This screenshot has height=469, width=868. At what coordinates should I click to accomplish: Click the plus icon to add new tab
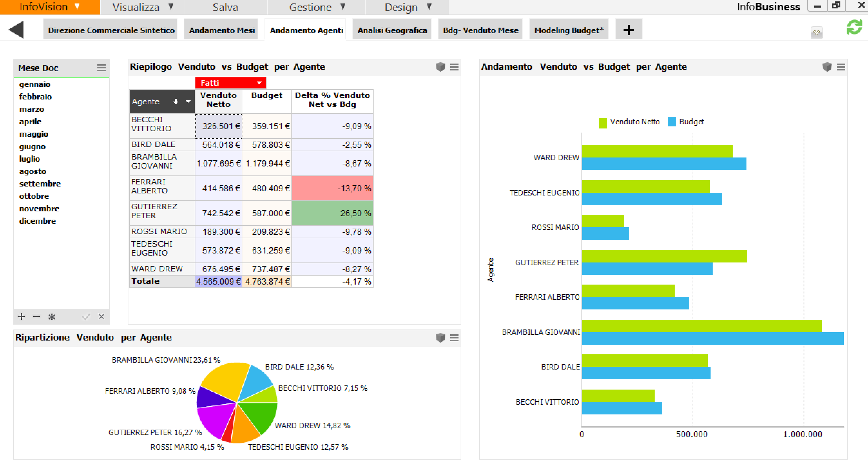click(628, 30)
